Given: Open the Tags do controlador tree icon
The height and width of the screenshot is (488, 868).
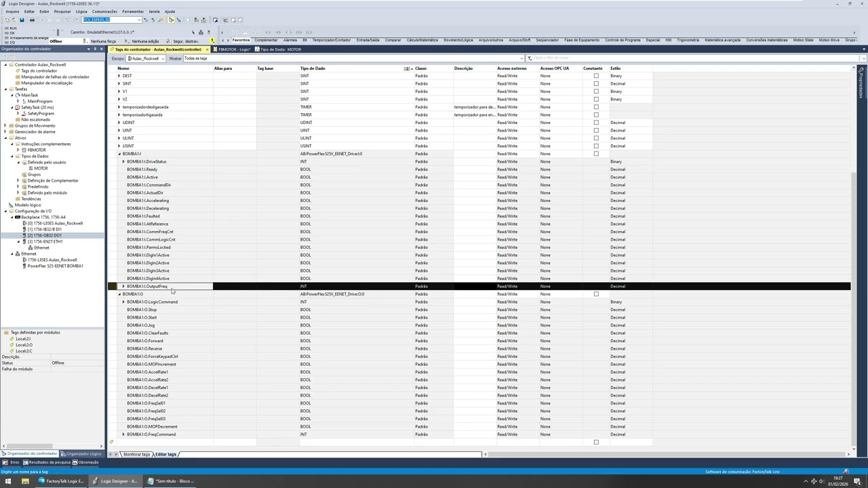Looking at the screenshot, I should coord(18,70).
